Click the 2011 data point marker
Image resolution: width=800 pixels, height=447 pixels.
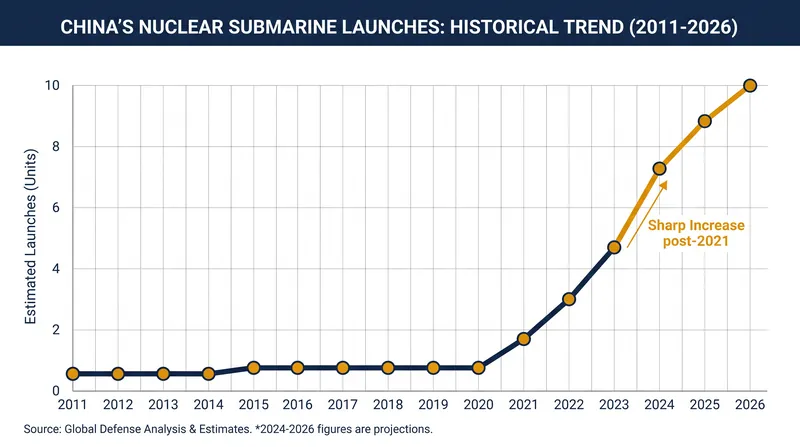72,374
